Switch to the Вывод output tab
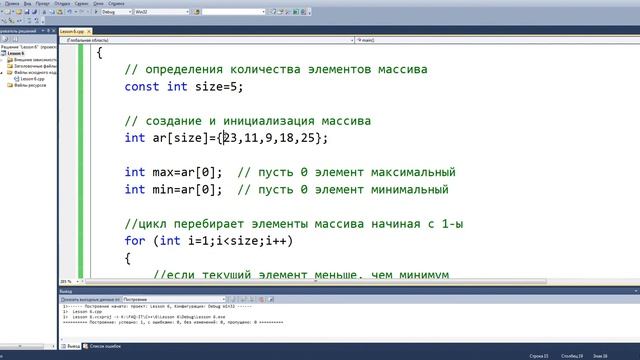This screenshot has width=640, height=360. tap(70, 346)
